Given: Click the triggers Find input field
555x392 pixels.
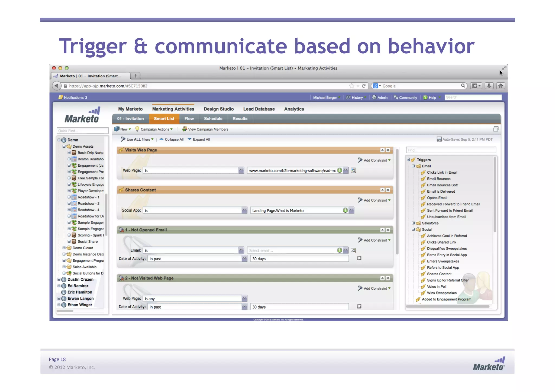Looking at the screenshot, I should pos(451,150).
